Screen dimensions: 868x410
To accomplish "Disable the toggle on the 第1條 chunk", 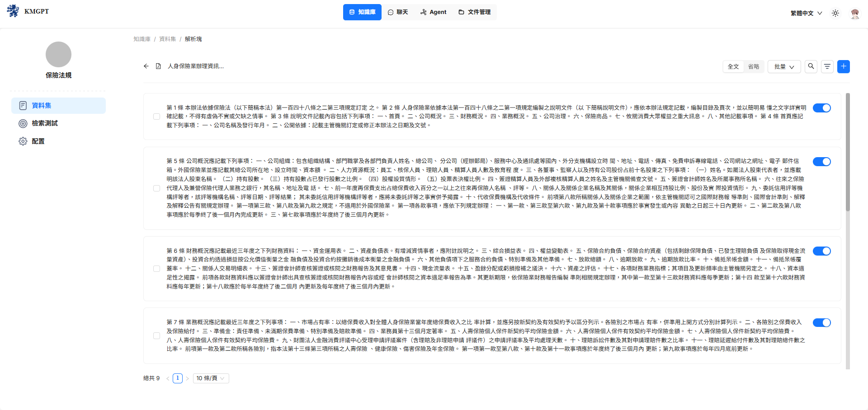I will pyautogui.click(x=821, y=108).
